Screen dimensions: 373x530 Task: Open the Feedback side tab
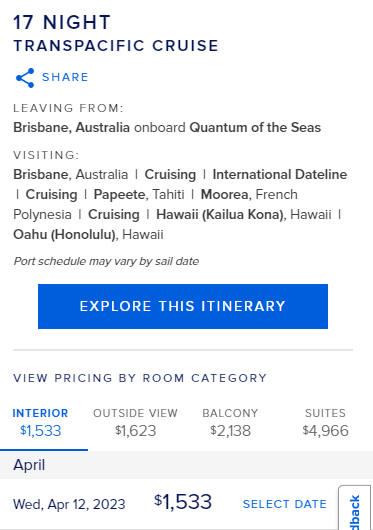(354, 508)
